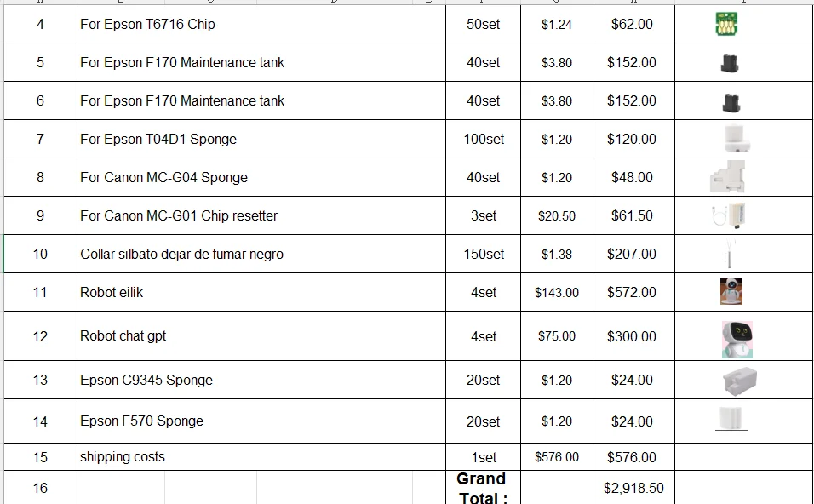Click the 'shipping costs' description cell
The width and height of the screenshot is (814, 504).
pyautogui.click(x=261, y=457)
